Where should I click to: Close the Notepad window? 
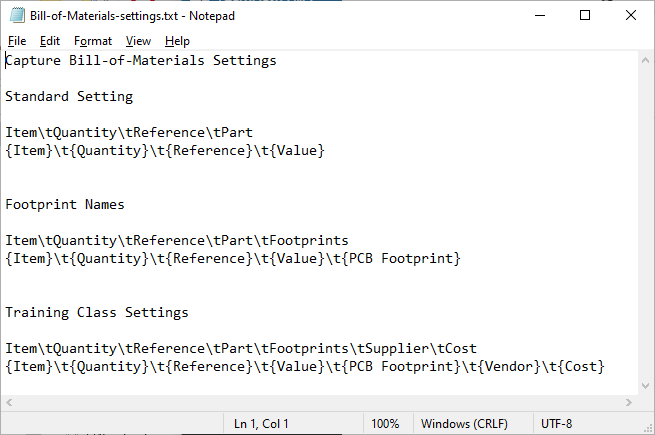(x=631, y=15)
